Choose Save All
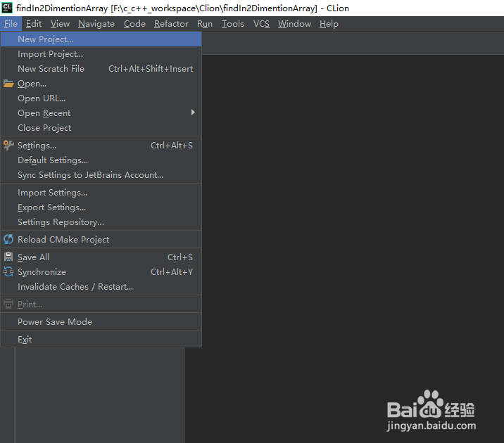 pyautogui.click(x=101, y=257)
